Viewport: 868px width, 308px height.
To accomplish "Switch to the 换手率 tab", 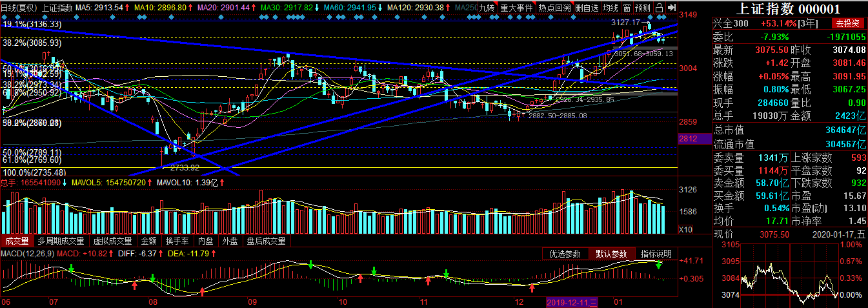I will 177,241.
